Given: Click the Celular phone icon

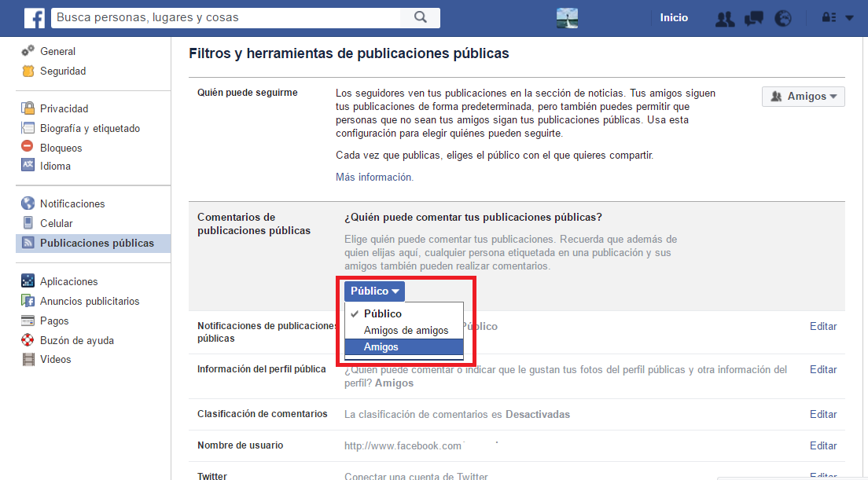Looking at the screenshot, I should (x=28, y=222).
